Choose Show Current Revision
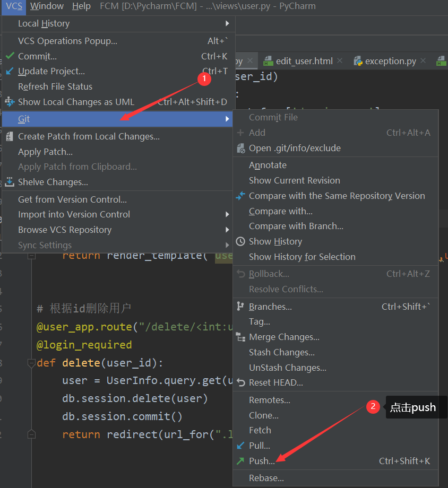Viewport: 448px width, 488px height. (335, 180)
